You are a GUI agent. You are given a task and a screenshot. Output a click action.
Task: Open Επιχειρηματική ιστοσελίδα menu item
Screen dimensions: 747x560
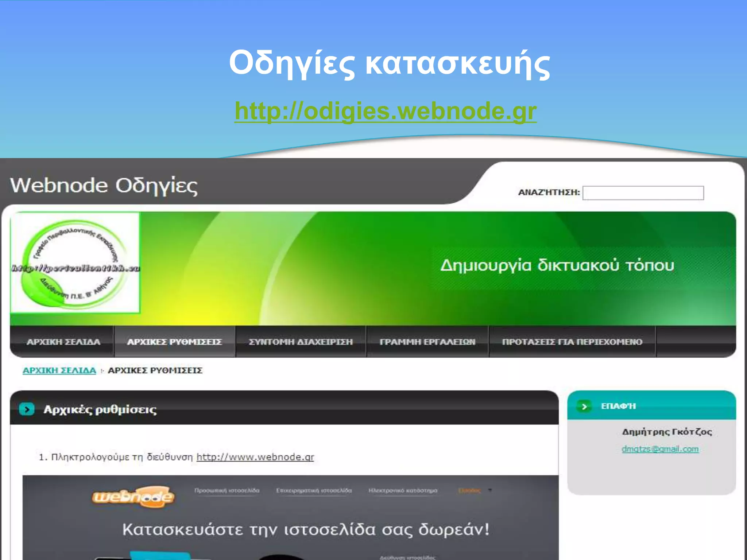coord(314,491)
